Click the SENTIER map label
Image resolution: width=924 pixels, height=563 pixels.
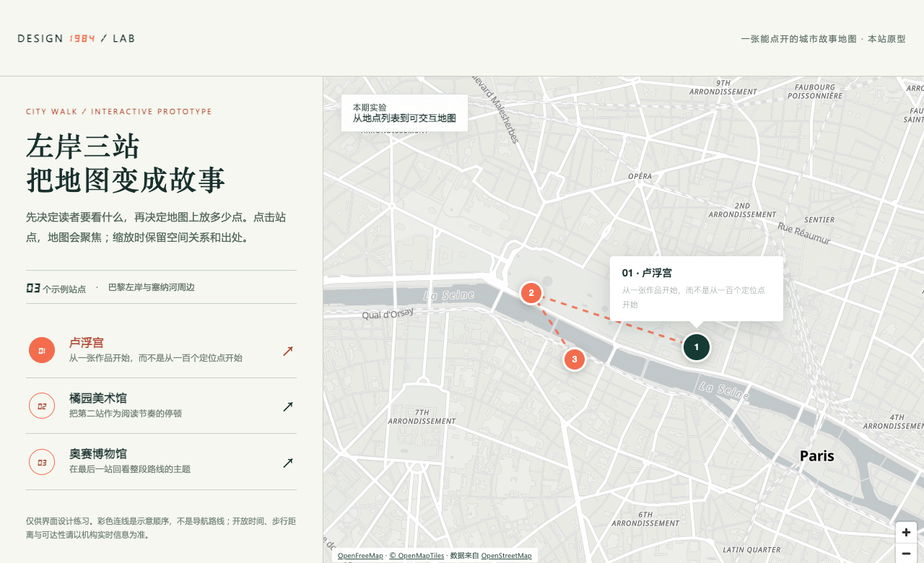819,219
